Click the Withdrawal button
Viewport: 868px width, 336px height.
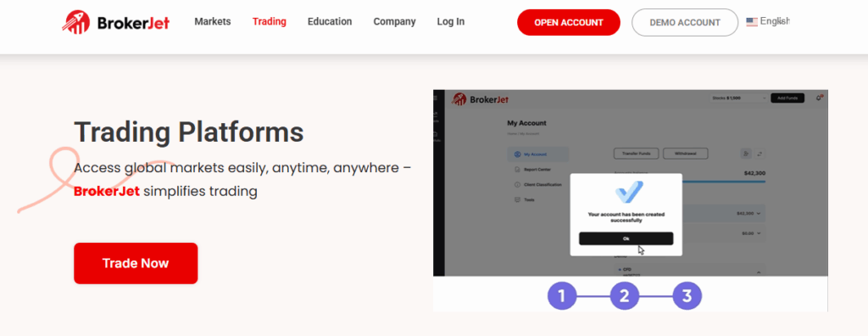click(x=685, y=154)
